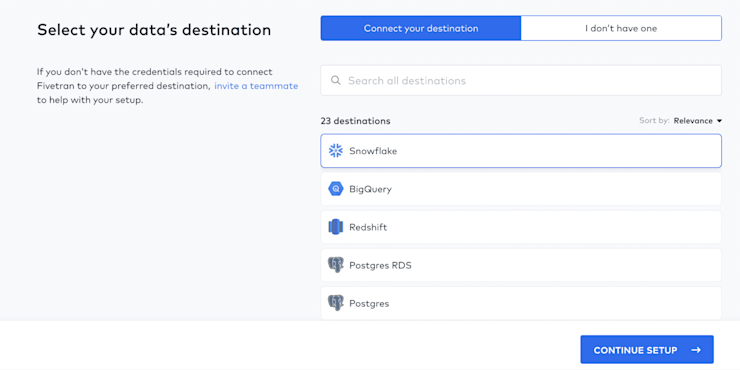This screenshot has width=740, height=370.
Task: Select the Postgres RDS label text
Action: (x=380, y=265)
